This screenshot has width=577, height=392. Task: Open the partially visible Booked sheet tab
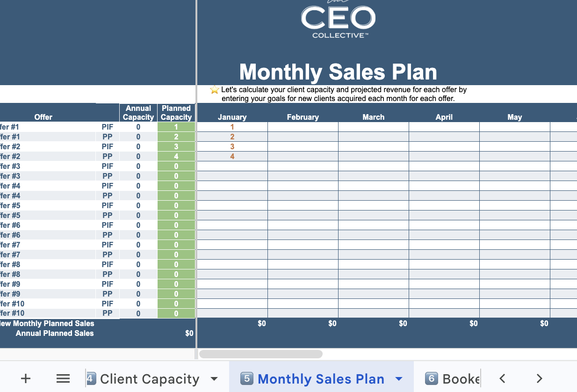tap(454, 378)
